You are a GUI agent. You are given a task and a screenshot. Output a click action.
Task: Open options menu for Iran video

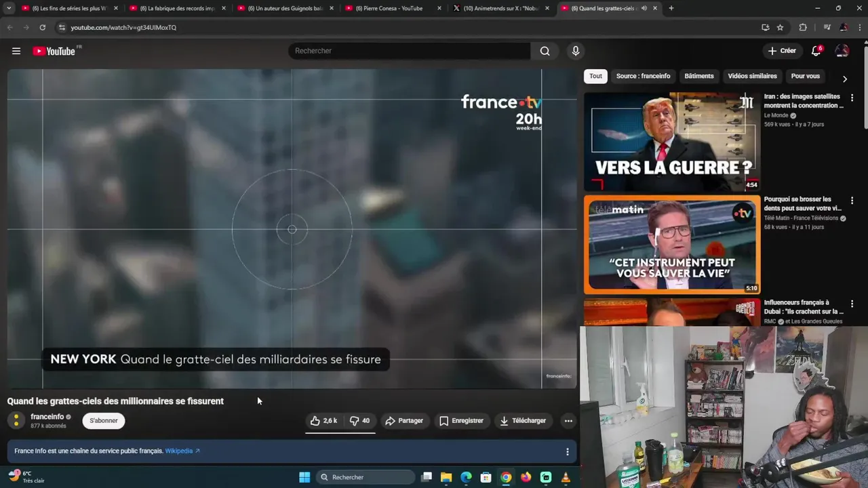(852, 98)
